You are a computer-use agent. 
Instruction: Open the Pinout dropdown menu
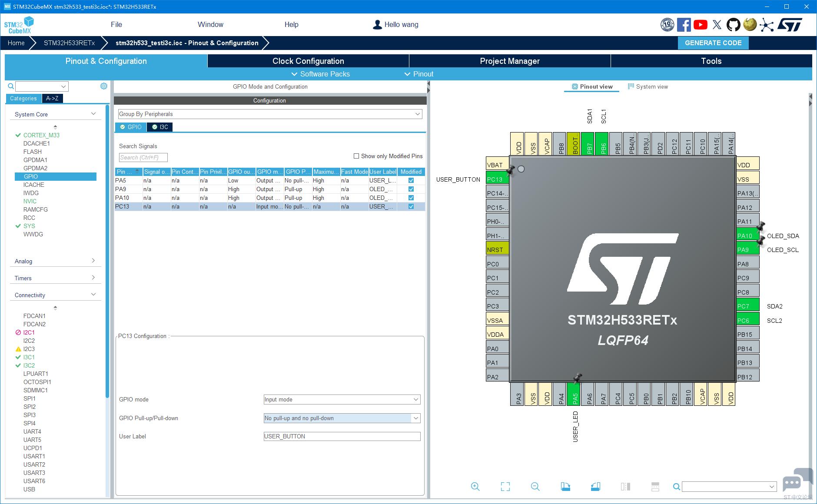[x=419, y=74]
